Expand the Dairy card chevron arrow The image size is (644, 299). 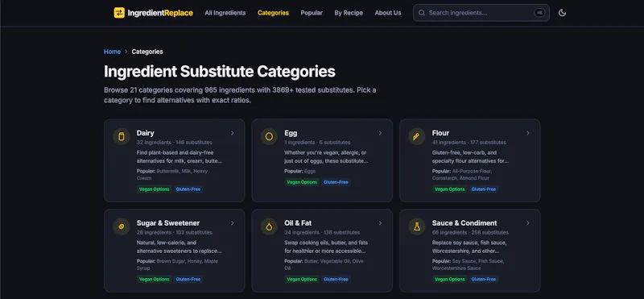[233, 133]
